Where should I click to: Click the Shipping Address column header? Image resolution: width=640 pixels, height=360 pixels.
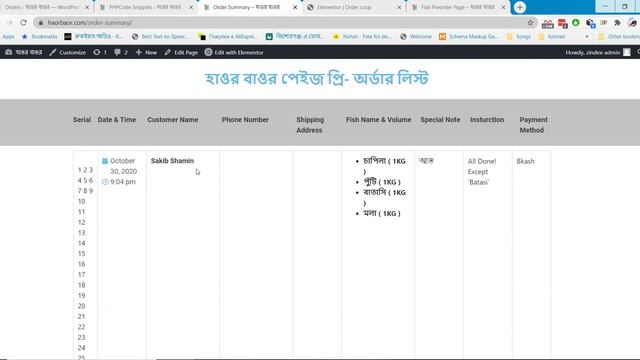pos(310,125)
